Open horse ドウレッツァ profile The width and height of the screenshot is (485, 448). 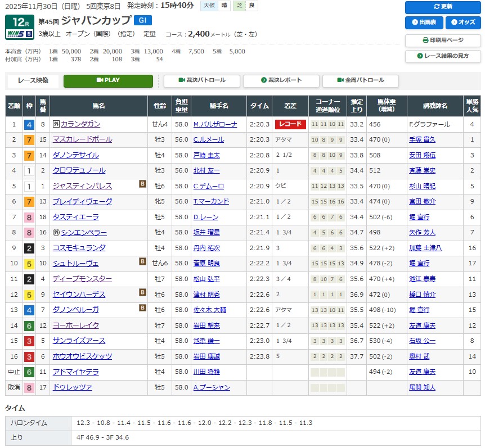click(x=72, y=387)
